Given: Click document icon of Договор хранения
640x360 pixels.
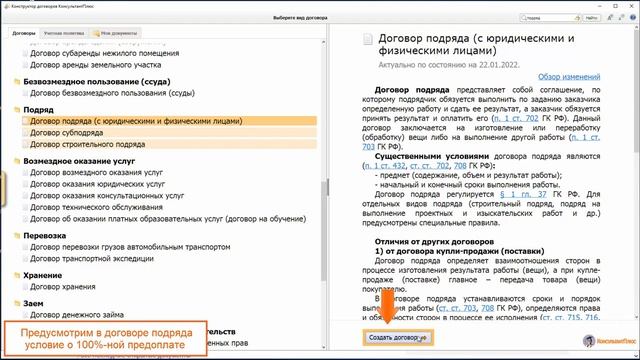Looking at the screenshot, I should tap(25, 287).
